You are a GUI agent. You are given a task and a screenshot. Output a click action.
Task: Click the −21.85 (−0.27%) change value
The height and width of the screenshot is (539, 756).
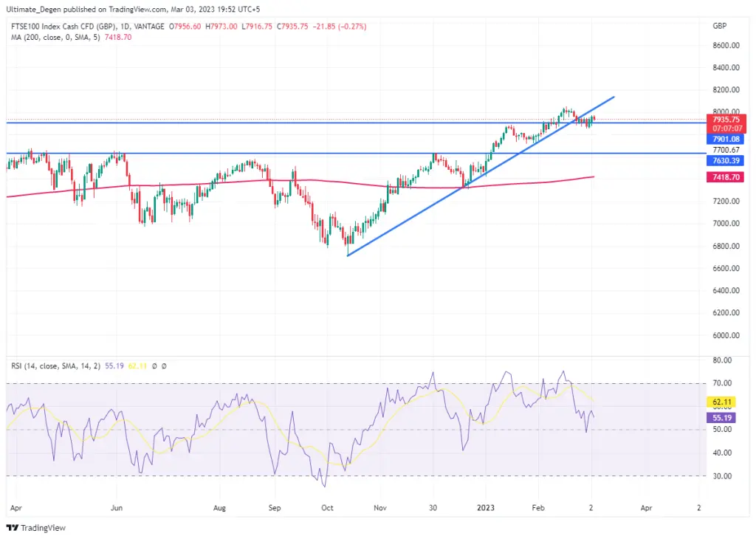click(340, 27)
